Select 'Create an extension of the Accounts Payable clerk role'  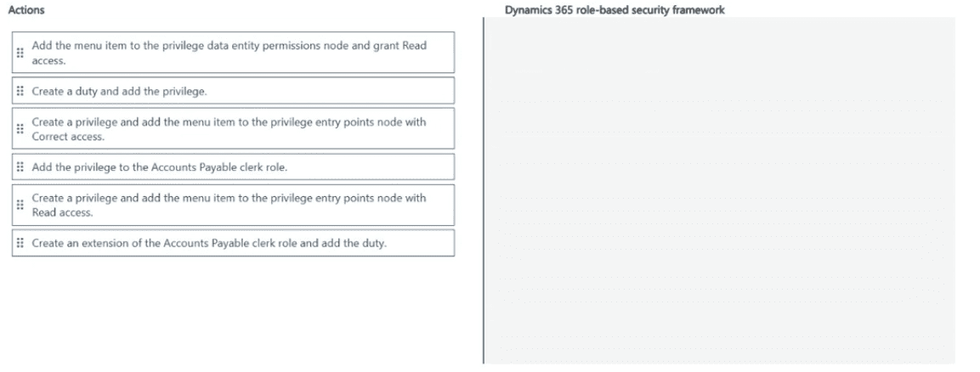tap(209, 243)
